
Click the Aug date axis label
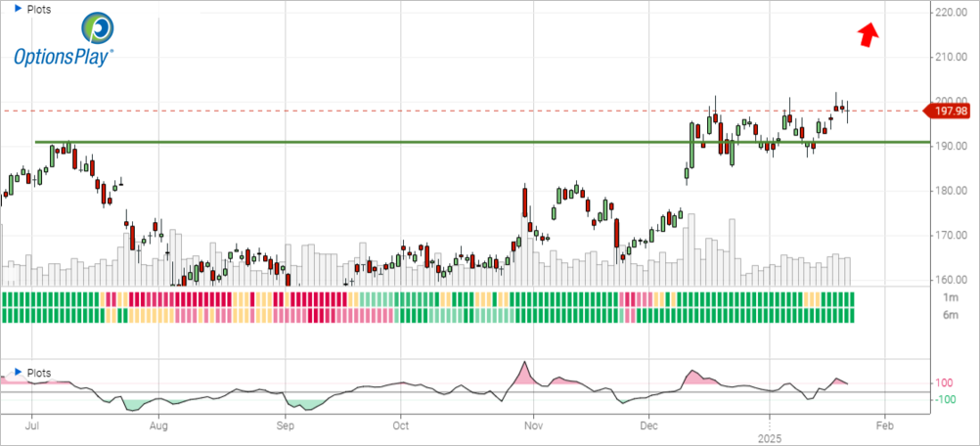point(159,425)
